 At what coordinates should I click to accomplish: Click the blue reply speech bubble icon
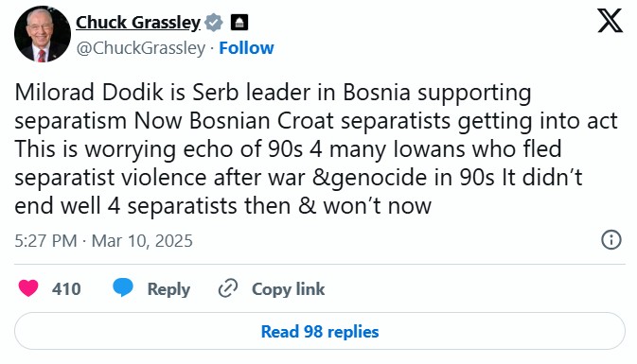pos(123,287)
